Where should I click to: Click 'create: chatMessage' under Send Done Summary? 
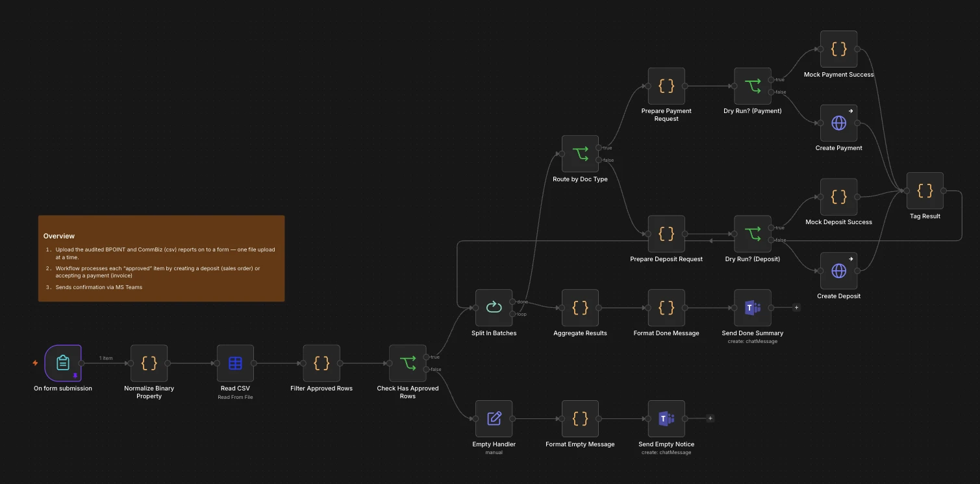[x=753, y=341]
